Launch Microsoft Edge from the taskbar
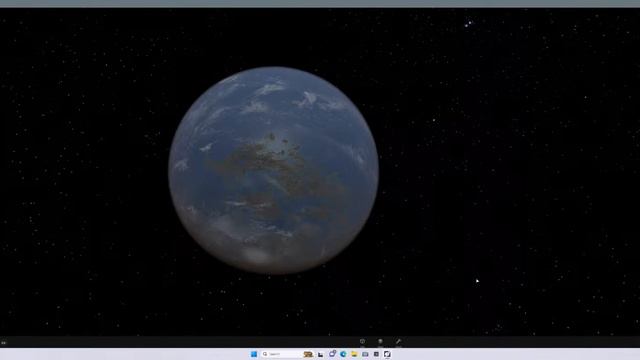640x360 pixels. [343, 354]
